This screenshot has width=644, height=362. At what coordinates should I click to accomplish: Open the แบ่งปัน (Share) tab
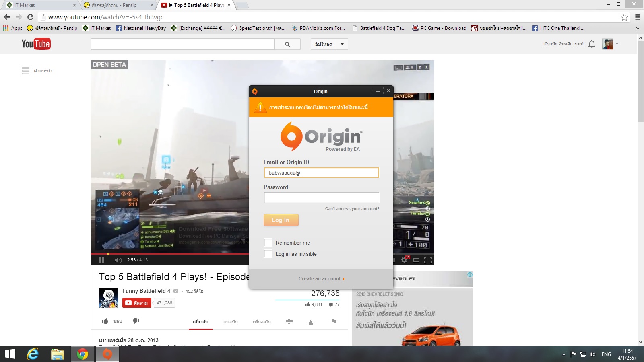(231, 322)
